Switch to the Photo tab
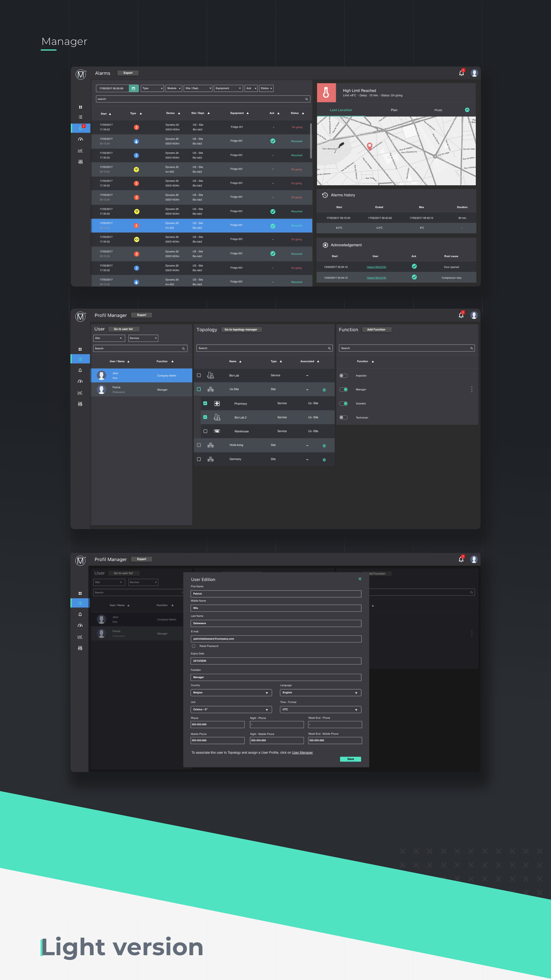Screen dimensions: 551x980 point(438,110)
